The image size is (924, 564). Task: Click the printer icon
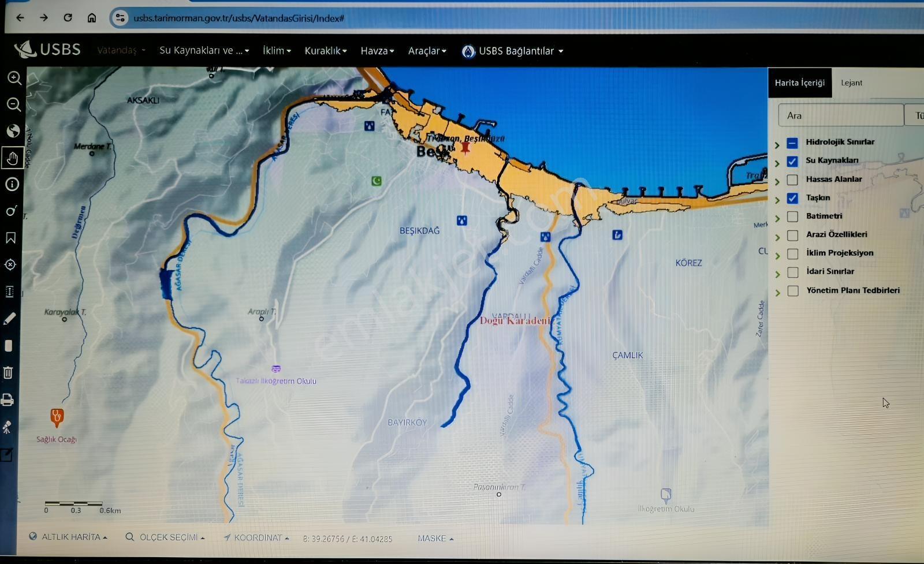coord(7,399)
